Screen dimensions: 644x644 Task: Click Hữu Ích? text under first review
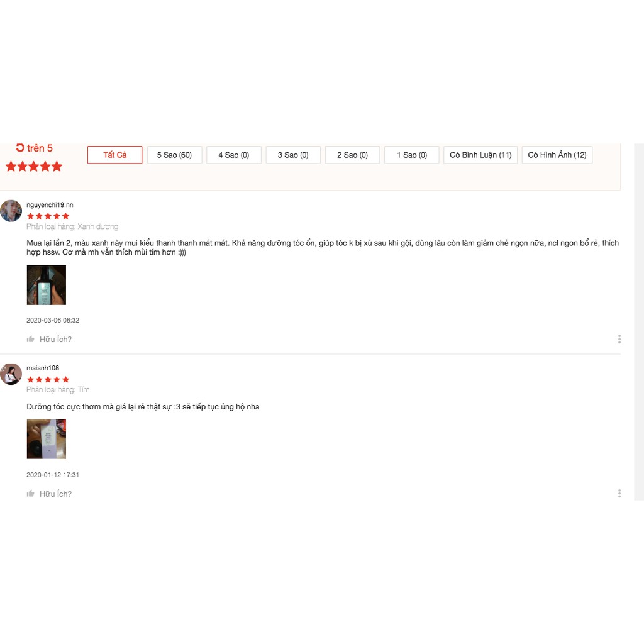(55, 339)
